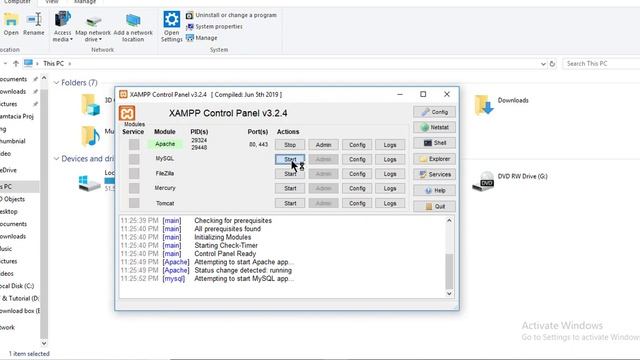Screen dimensions: 640x360
Task: Select Local Disk (C:) in sidebar
Action: point(17,286)
